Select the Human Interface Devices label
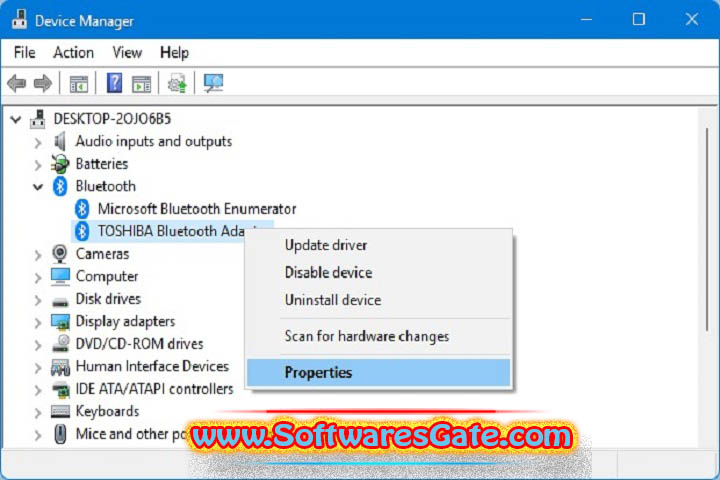The height and width of the screenshot is (480, 720). (152, 366)
